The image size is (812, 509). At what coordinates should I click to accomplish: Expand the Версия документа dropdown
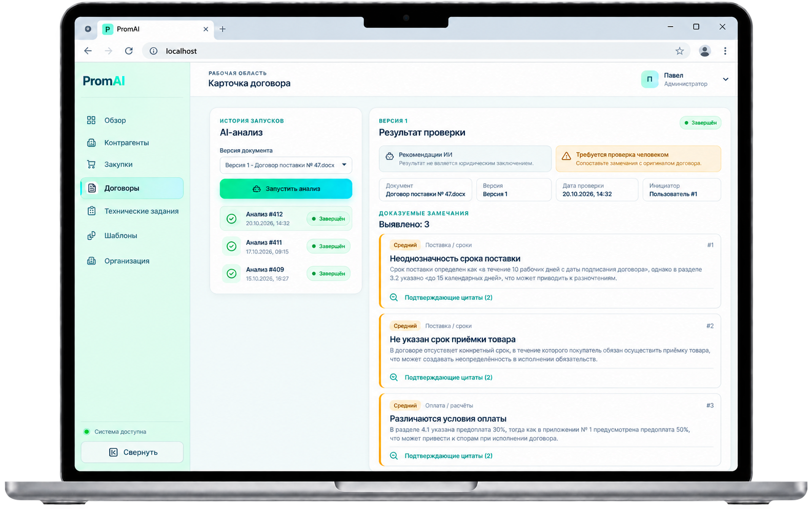pyautogui.click(x=286, y=165)
